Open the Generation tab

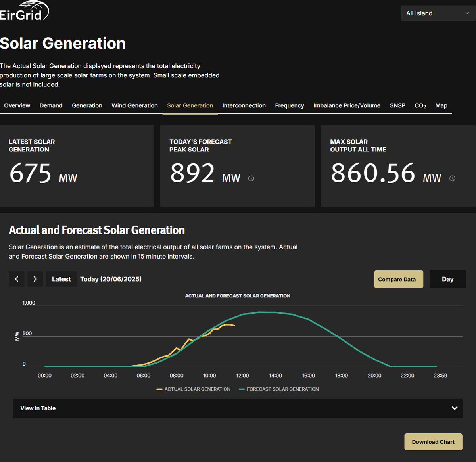click(x=87, y=105)
